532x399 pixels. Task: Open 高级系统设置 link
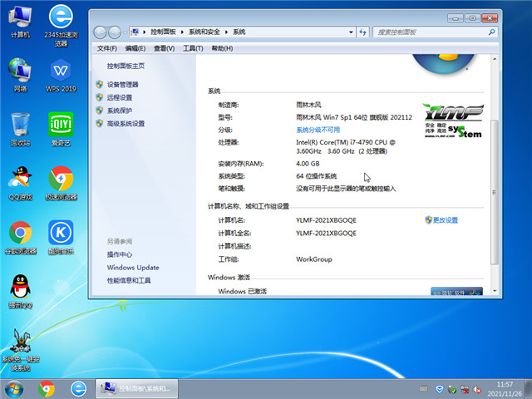point(126,124)
